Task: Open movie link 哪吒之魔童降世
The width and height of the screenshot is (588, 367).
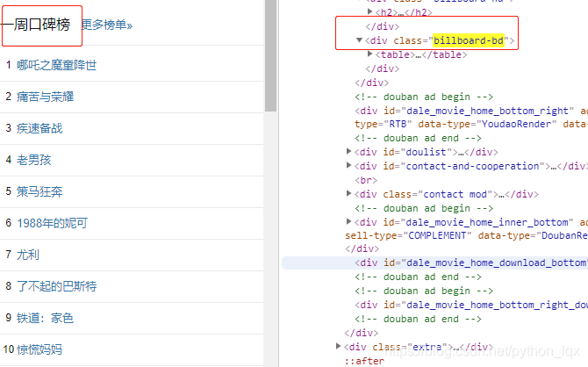Action: point(57,65)
